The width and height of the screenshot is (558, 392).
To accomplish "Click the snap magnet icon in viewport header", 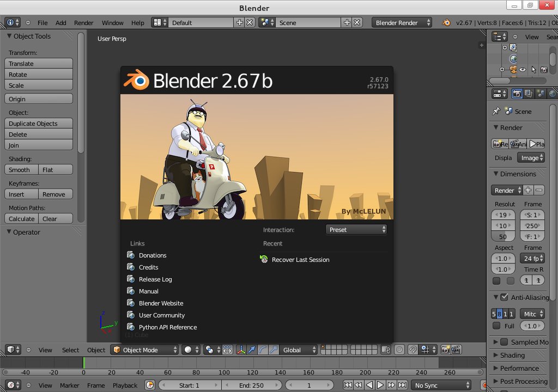I will (x=414, y=350).
